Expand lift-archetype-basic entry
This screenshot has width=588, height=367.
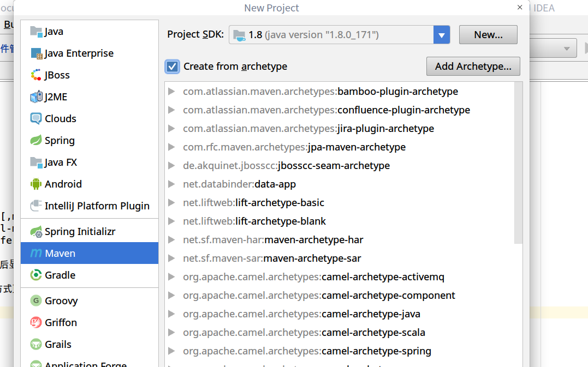pos(171,203)
